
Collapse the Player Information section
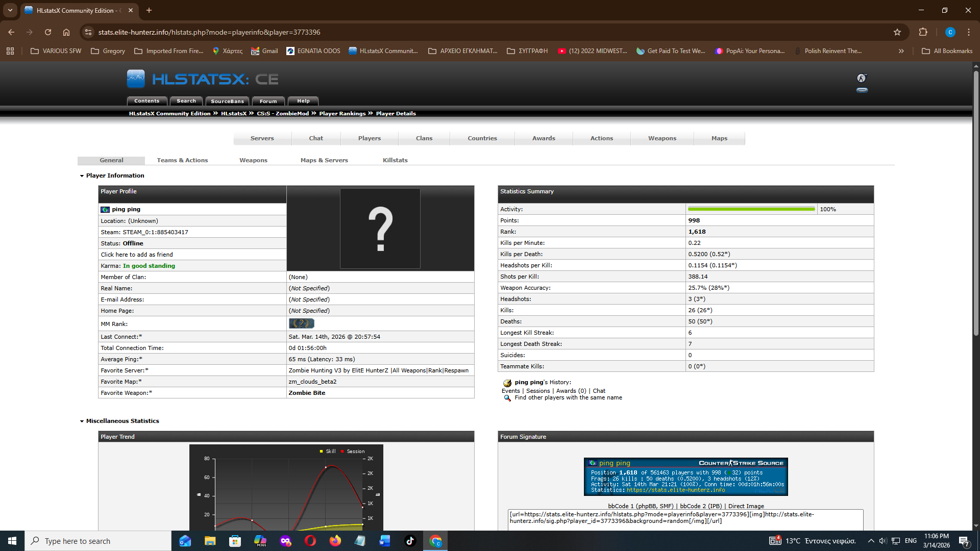82,176
